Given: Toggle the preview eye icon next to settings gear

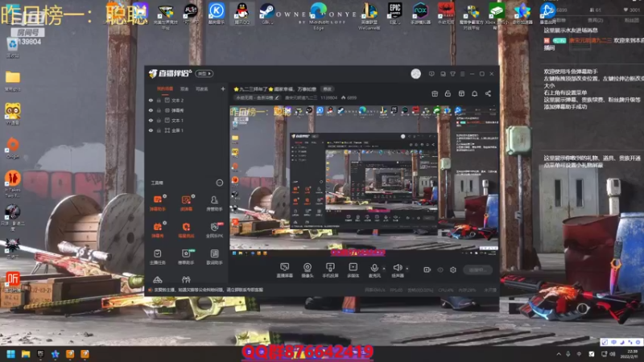Looking at the screenshot, I should point(440,269).
